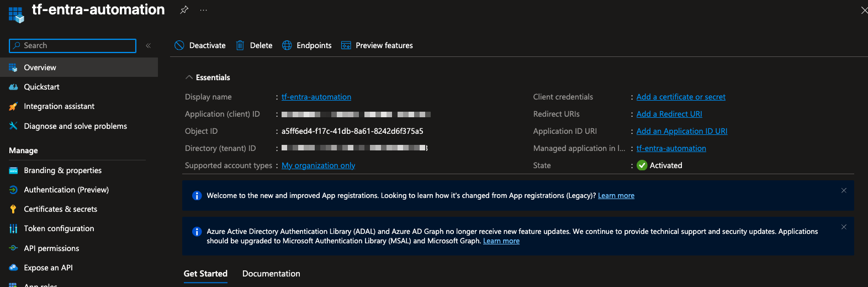Click the Diagnose wrench icon
868x287 pixels.
coord(13,126)
